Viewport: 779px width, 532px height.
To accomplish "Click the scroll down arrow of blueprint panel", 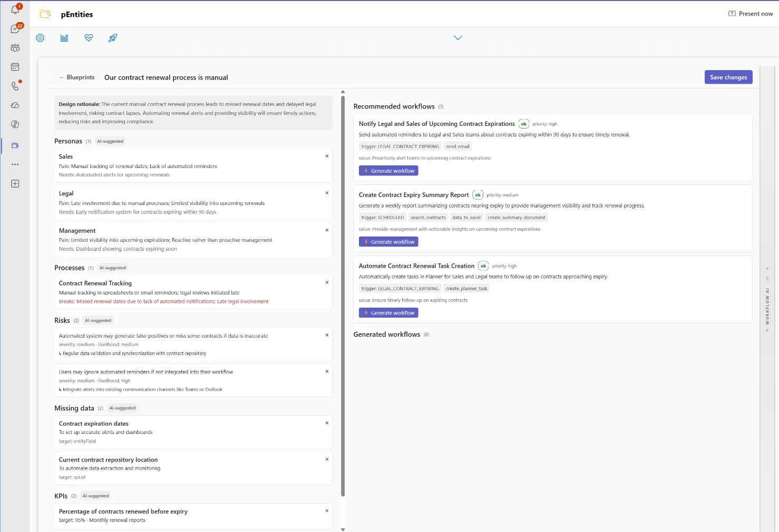I will point(343,529).
